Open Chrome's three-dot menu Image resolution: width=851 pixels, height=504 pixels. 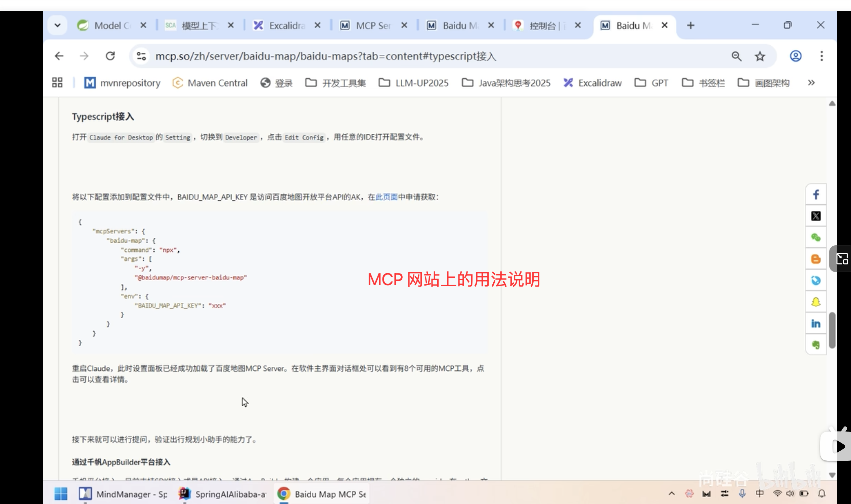(822, 56)
